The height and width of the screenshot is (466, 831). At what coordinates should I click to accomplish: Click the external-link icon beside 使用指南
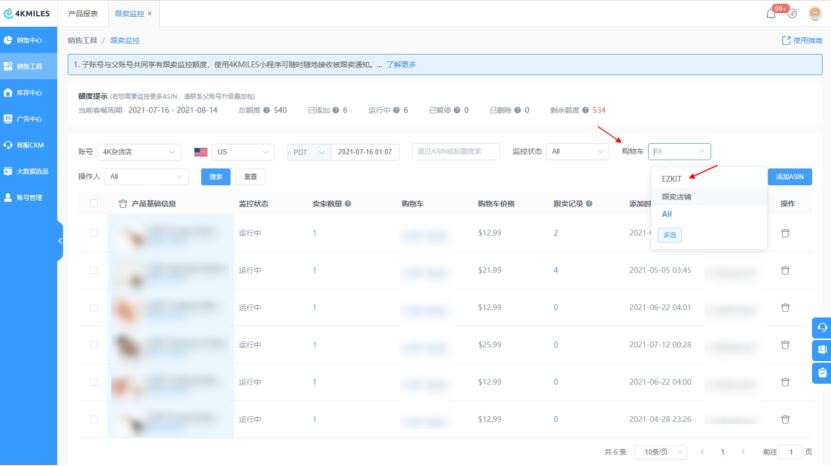[x=786, y=40]
